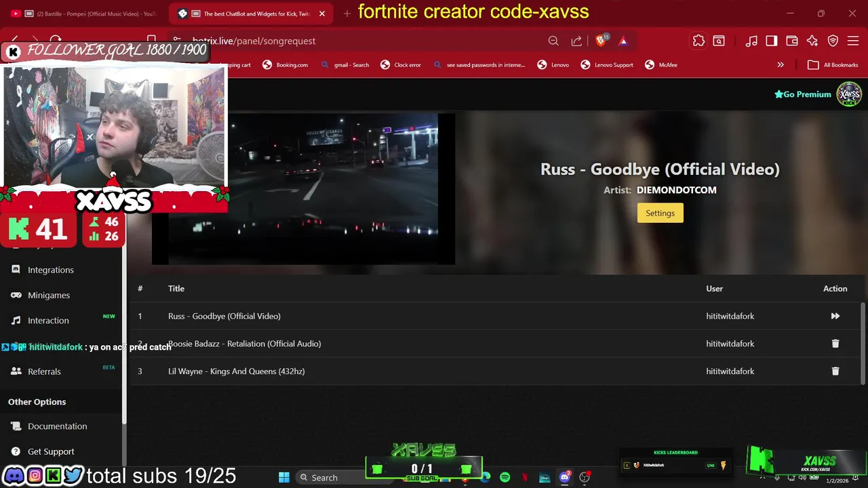Select row Russ - Goodbye (Official Video)

[494, 316]
